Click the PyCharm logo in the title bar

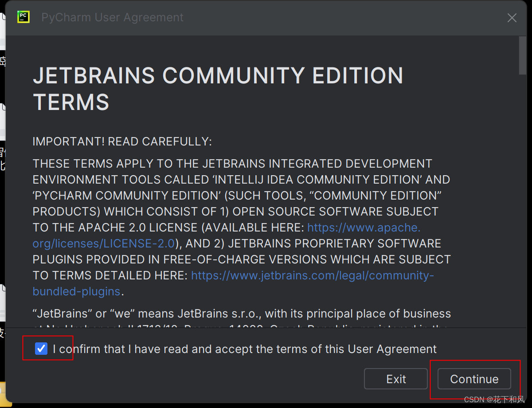[23, 17]
